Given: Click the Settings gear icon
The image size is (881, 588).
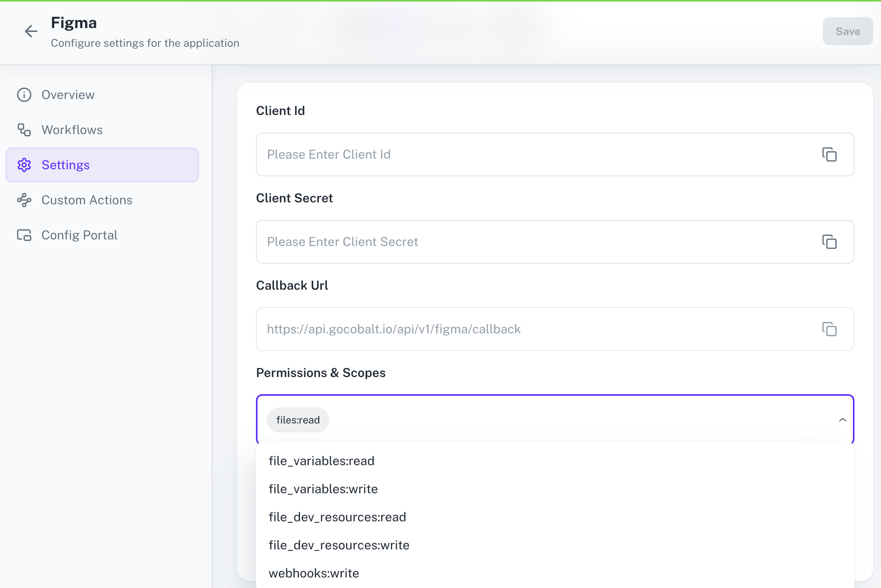Looking at the screenshot, I should pyautogui.click(x=24, y=165).
